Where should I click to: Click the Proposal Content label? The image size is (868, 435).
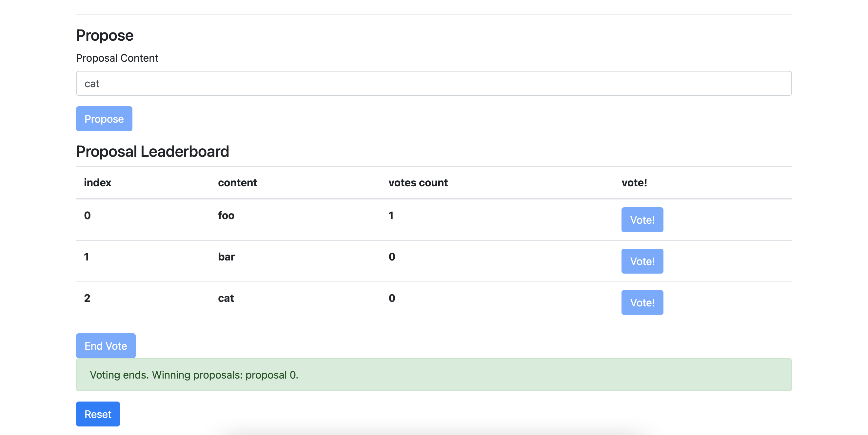pos(117,58)
